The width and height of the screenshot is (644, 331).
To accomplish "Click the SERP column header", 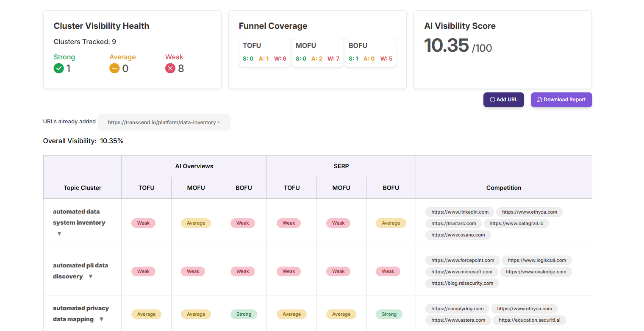I will pos(341,166).
